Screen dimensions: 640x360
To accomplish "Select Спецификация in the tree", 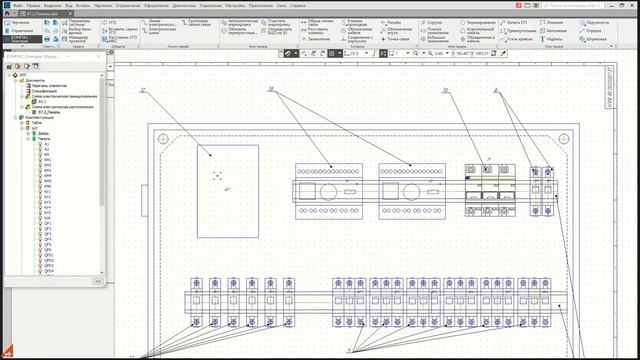I will coord(44,91).
